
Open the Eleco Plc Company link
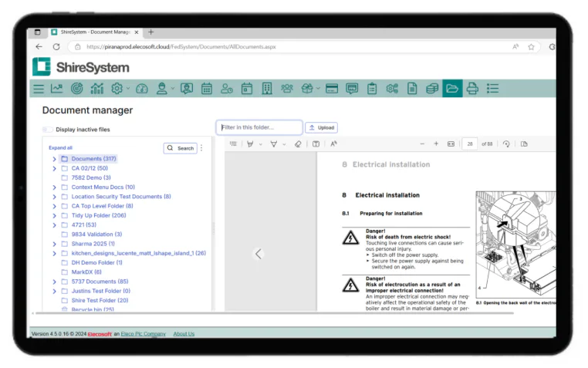click(144, 334)
